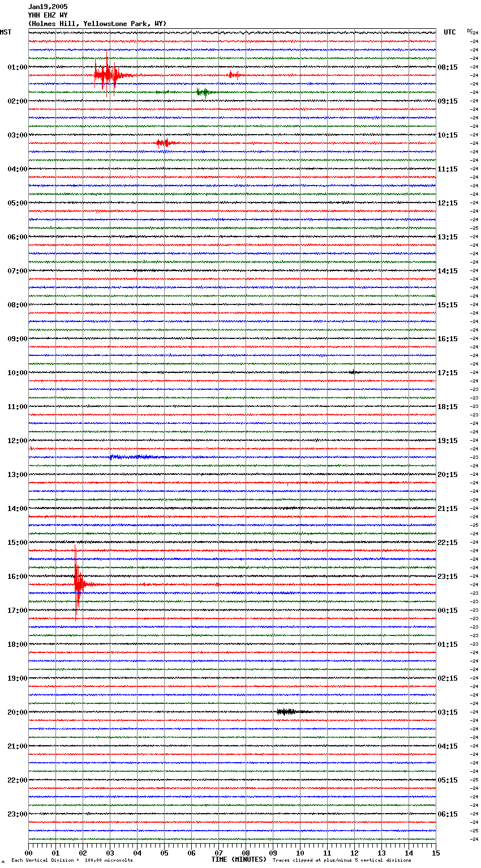The height and width of the screenshot is (868, 481).
Task: Select the 03:00 MST hour label
Action: click(x=18, y=135)
